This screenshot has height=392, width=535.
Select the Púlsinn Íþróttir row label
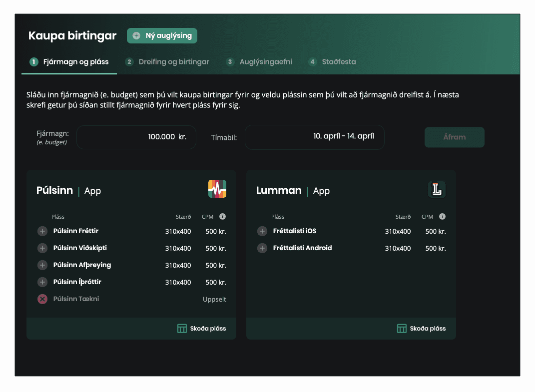(x=77, y=282)
